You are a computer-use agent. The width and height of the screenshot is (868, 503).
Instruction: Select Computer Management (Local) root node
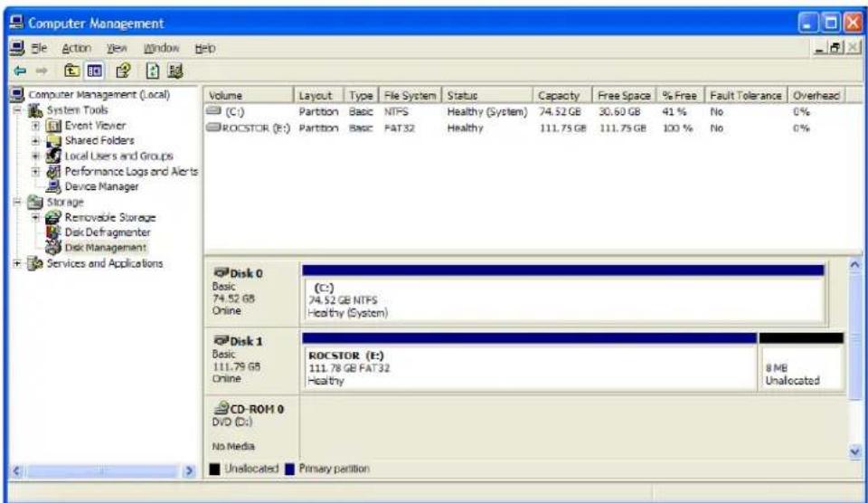pos(99,94)
